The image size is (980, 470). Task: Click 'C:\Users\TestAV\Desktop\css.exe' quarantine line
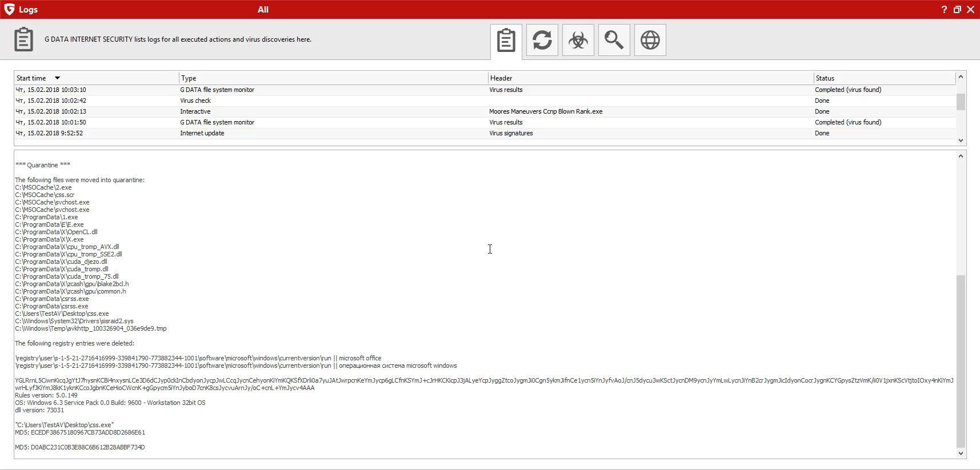[x=62, y=314]
